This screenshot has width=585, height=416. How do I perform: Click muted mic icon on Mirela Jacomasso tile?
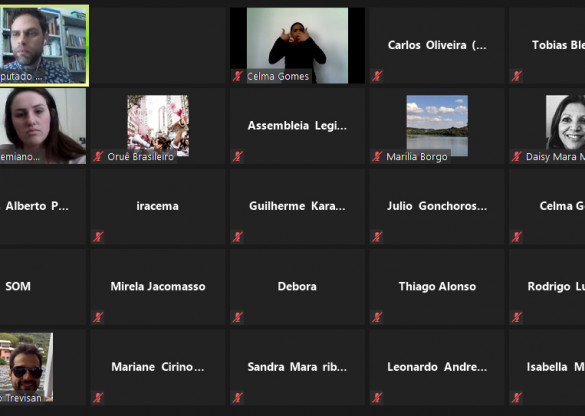click(x=98, y=317)
